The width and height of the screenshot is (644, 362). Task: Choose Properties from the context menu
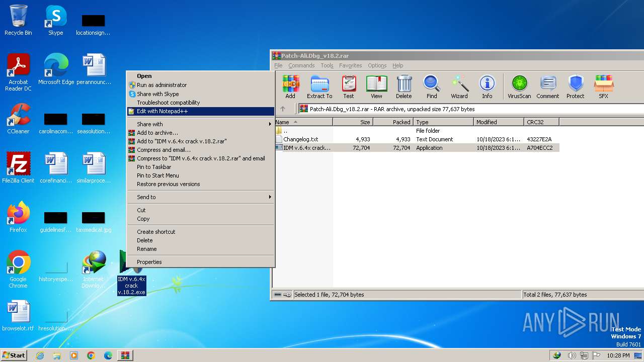(200, 262)
